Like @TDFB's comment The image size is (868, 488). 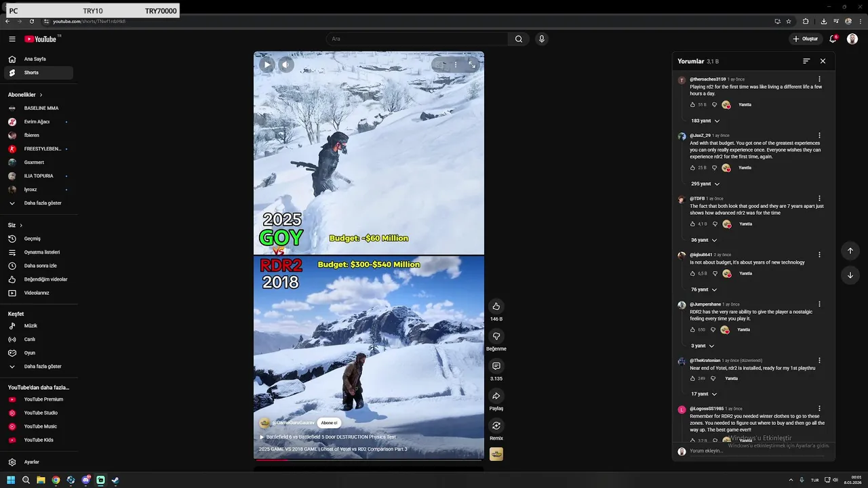pos(692,224)
